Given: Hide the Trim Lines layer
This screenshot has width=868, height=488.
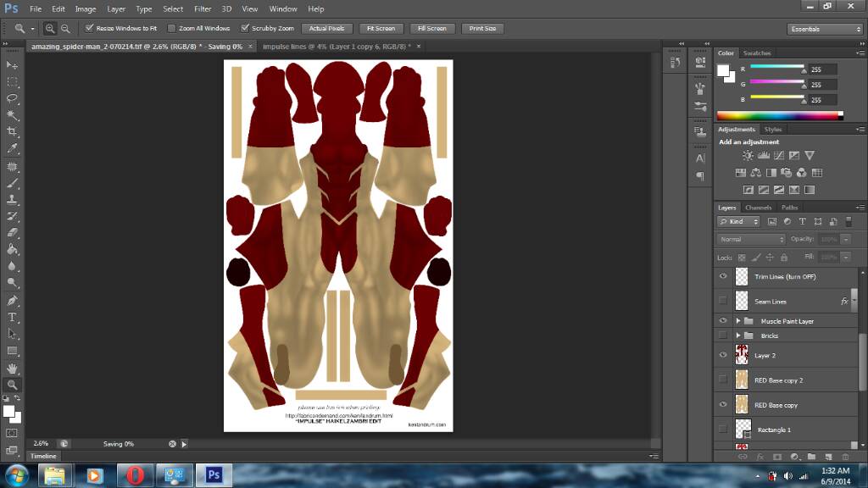Looking at the screenshot, I should pyautogui.click(x=723, y=276).
